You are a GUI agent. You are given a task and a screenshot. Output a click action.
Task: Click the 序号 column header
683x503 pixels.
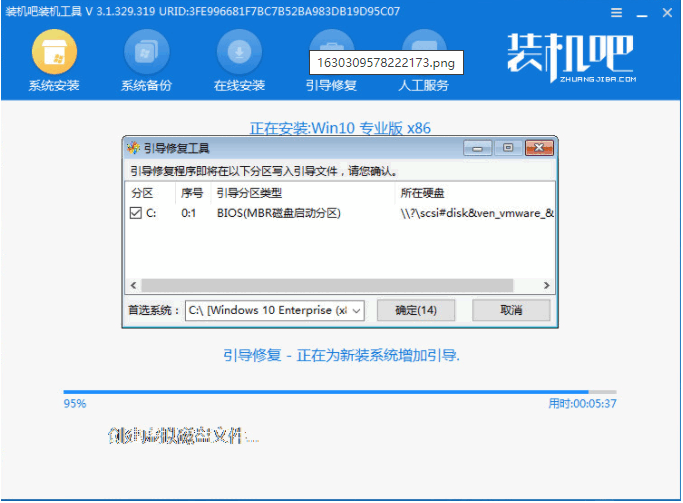click(192, 193)
